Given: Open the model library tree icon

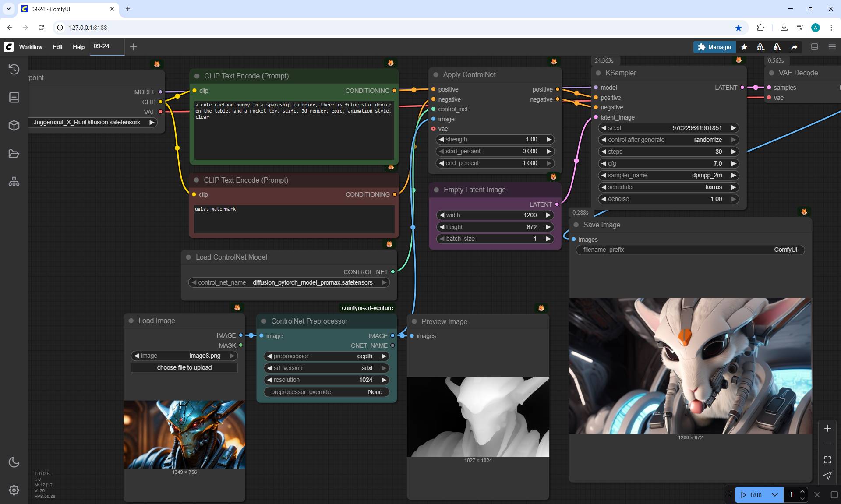Looking at the screenshot, I should pos(14,181).
